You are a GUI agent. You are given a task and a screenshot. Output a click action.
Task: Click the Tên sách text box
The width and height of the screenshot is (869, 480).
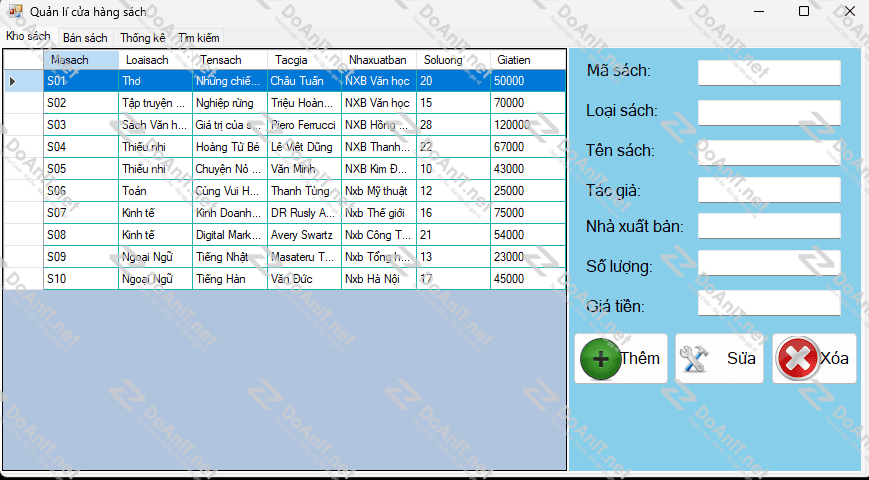[x=768, y=152]
